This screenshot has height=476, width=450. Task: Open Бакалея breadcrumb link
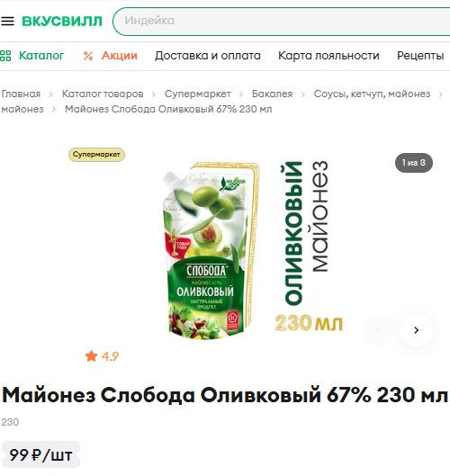[272, 94]
